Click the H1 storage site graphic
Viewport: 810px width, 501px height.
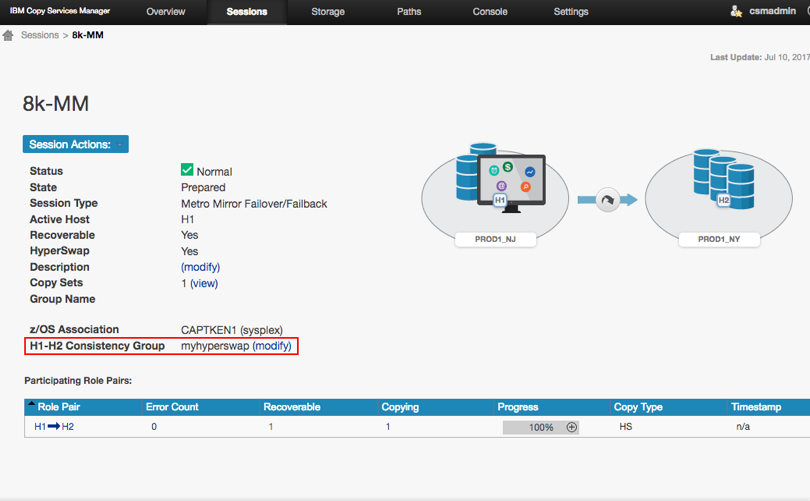495,194
